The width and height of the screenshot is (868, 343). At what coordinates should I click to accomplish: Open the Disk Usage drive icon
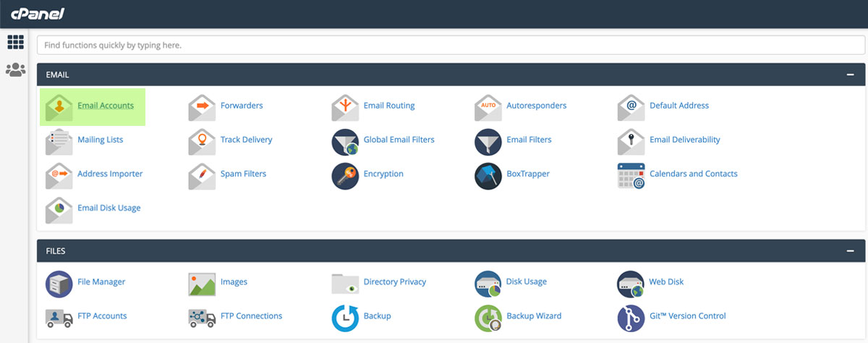click(x=488, y=284)
